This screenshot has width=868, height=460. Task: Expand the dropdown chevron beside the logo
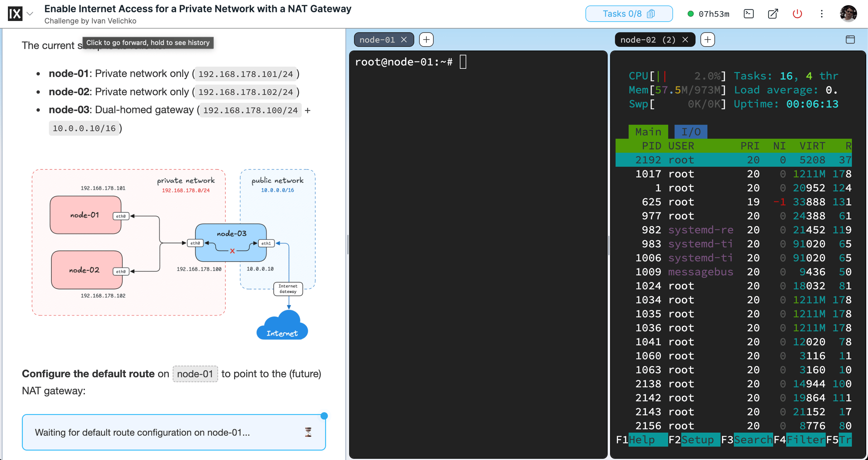(x=30, y=14)
